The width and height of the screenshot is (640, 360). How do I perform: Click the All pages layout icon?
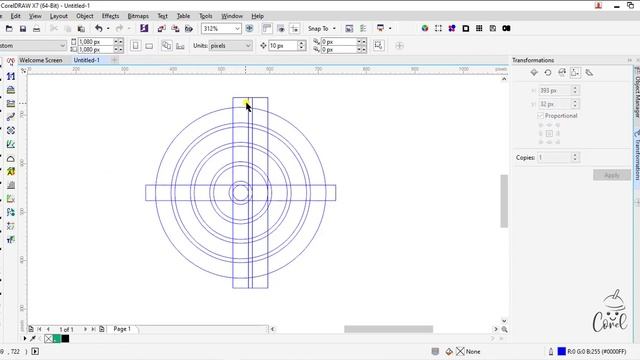167,46
